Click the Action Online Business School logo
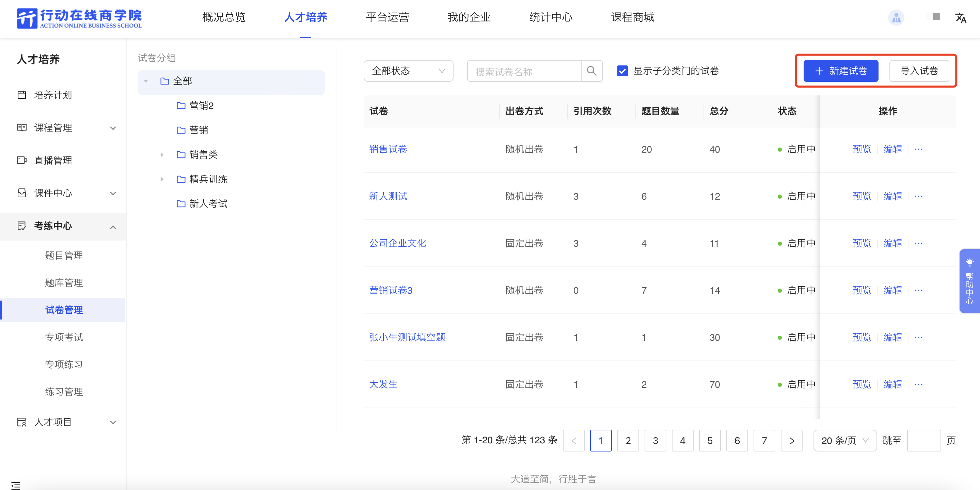This screenshot has height=490, width=980. pyautogui.click(x=79, y=18)
